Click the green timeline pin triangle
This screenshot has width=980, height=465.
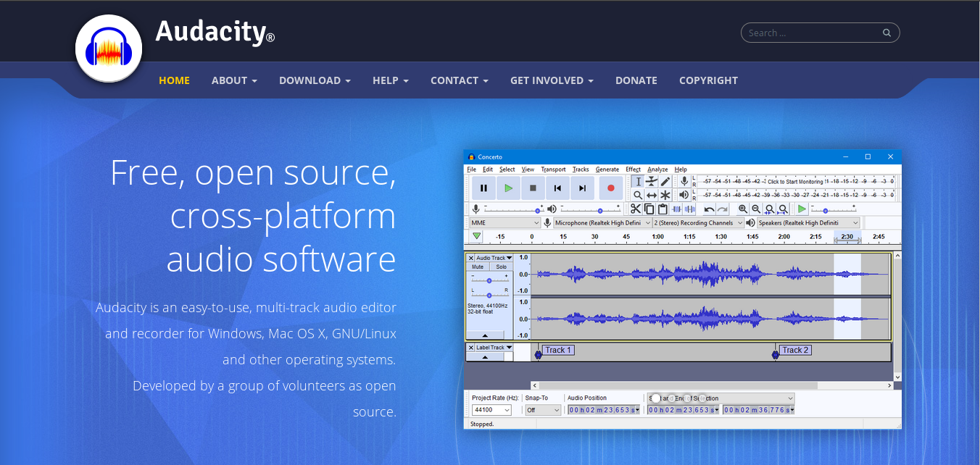pos(476,236)
